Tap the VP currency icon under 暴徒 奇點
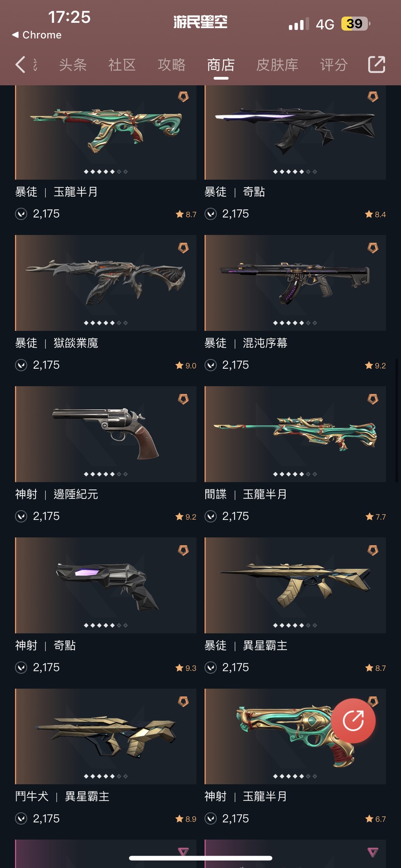This screenshot has width=401, height=868. pyautogui.click(x=211, y=214)
